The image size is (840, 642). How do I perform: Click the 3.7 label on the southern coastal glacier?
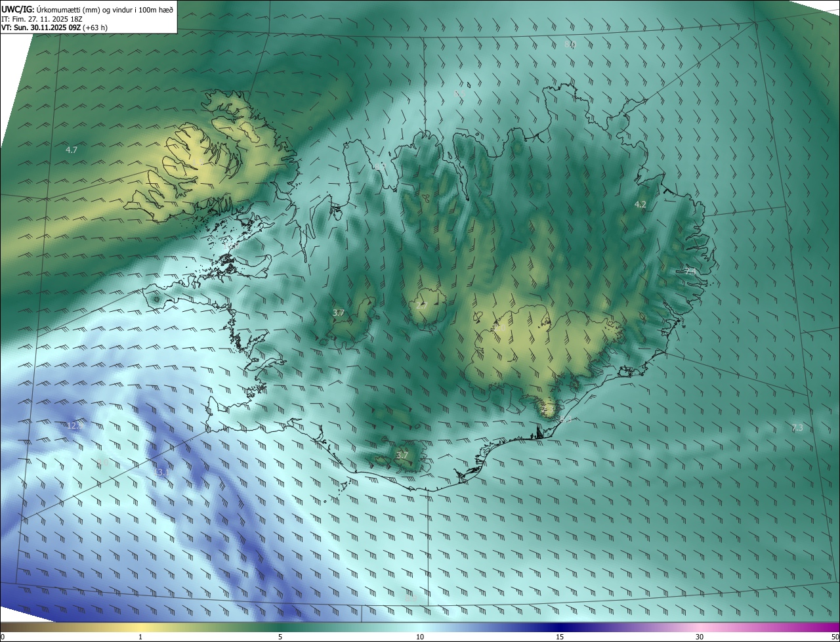402,455
